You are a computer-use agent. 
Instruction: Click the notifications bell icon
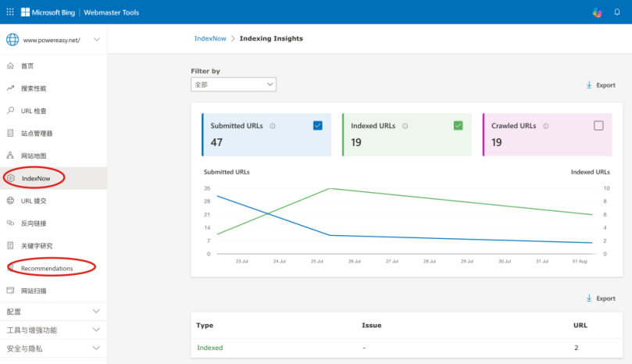coord(616,12)
